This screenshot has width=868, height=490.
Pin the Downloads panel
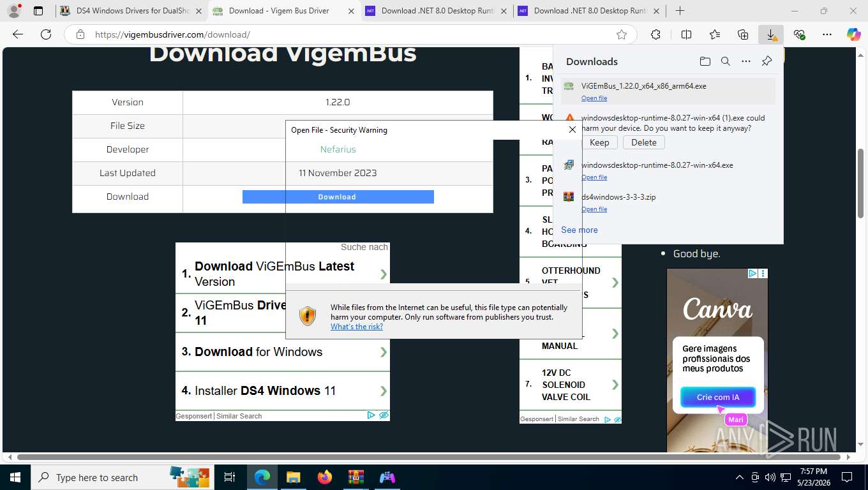[767, 61]
